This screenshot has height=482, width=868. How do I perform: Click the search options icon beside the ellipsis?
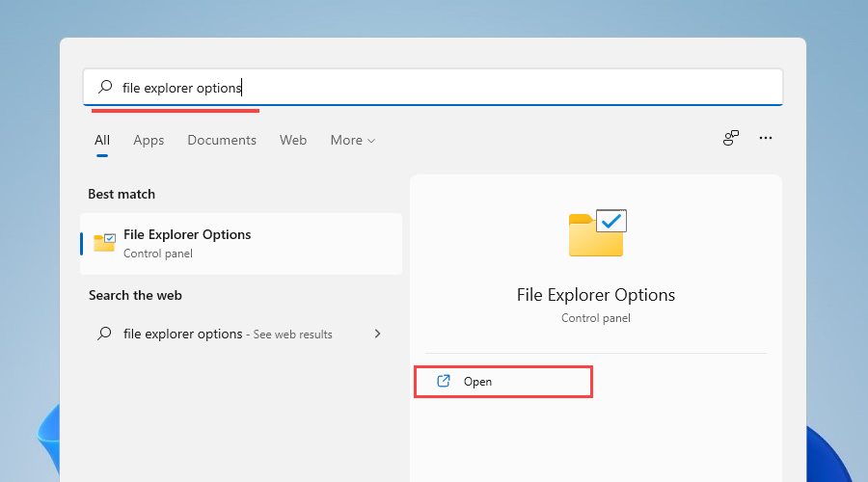(x=731, y=139)
